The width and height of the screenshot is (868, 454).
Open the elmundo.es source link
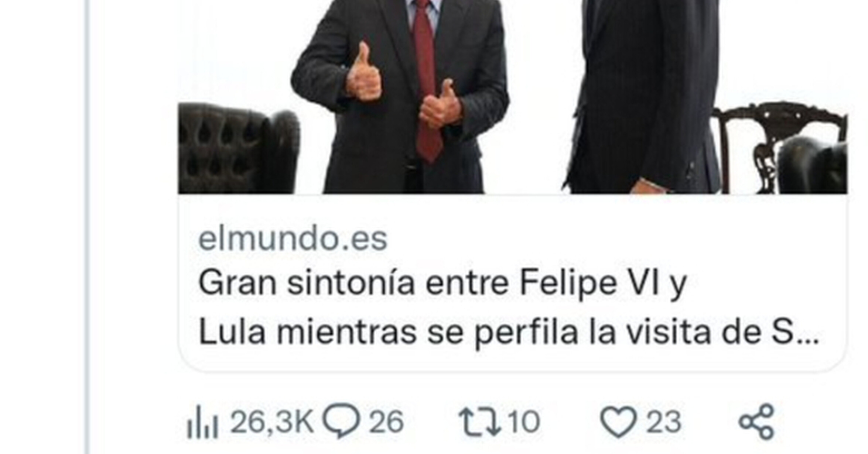[x=293, y=239]
